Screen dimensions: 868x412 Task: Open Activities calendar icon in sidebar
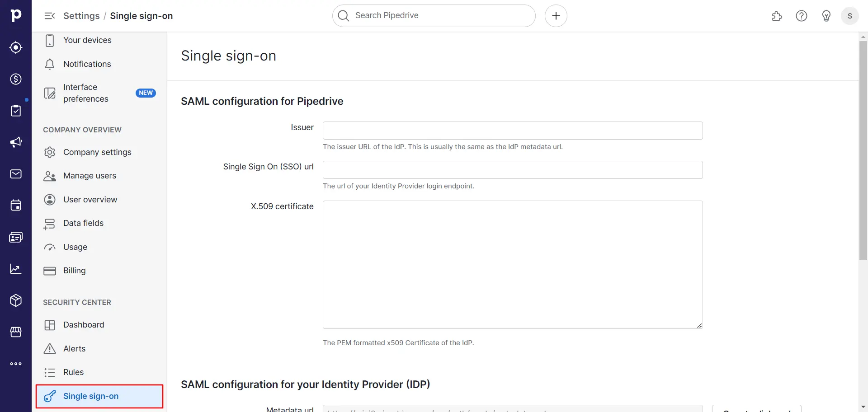16,206
